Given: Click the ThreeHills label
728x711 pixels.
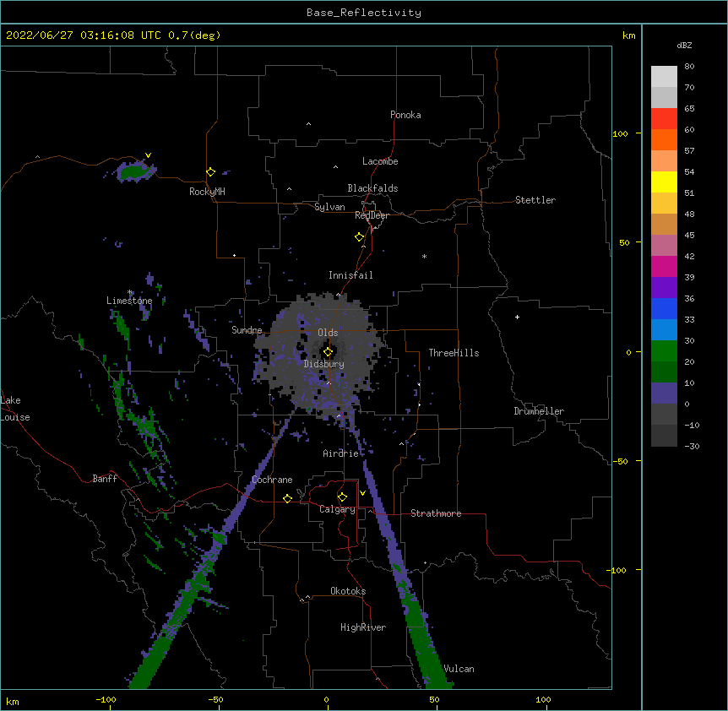Looking at the screenshot, I should click(454, 353).
